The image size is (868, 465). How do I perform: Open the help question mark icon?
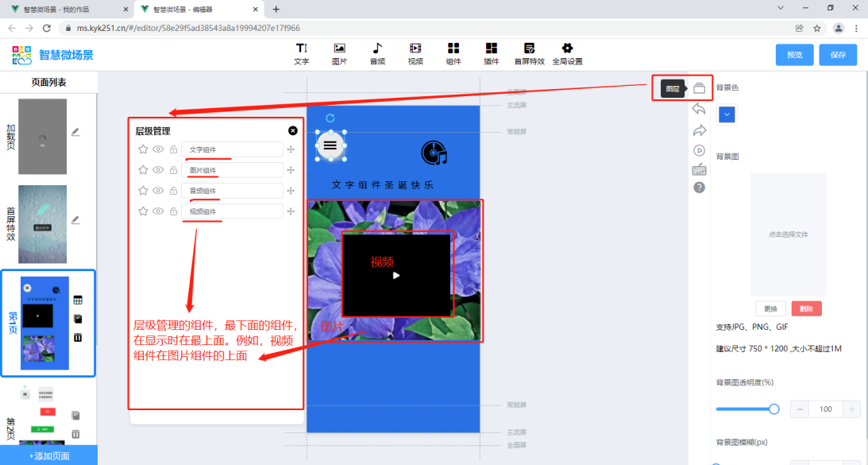[699, 188]
